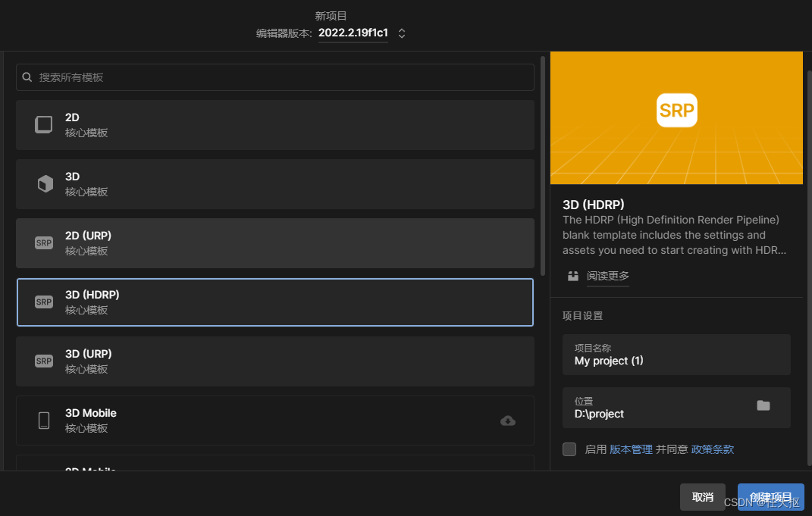Click the package icon beside 阅读更多

click(x=572, y=276)
